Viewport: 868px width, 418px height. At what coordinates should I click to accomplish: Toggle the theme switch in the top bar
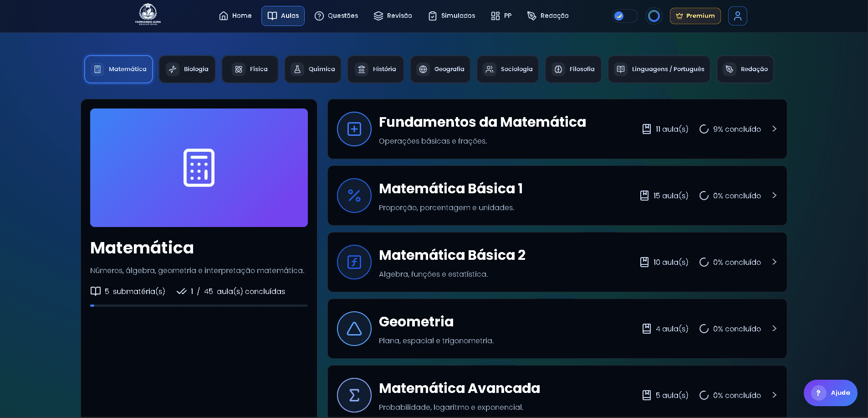[x=624, y=15]
